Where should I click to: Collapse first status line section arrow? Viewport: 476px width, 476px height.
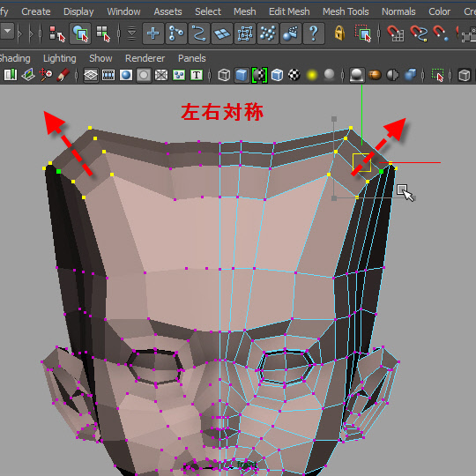coord(20,33)
